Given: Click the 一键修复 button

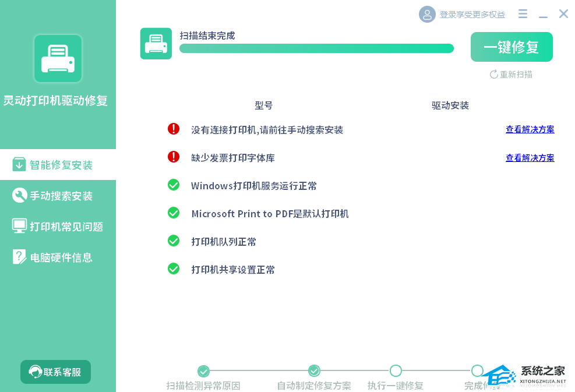Looking at the screenshot, I should [511, 47].
